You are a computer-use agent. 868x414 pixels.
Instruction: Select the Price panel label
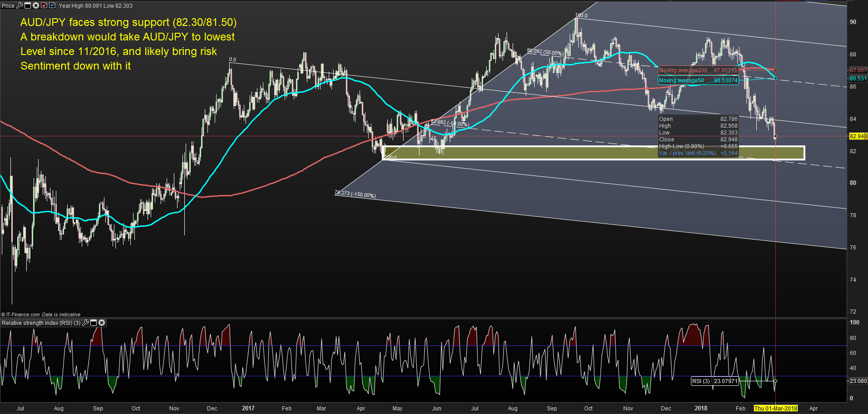(8, 6)
